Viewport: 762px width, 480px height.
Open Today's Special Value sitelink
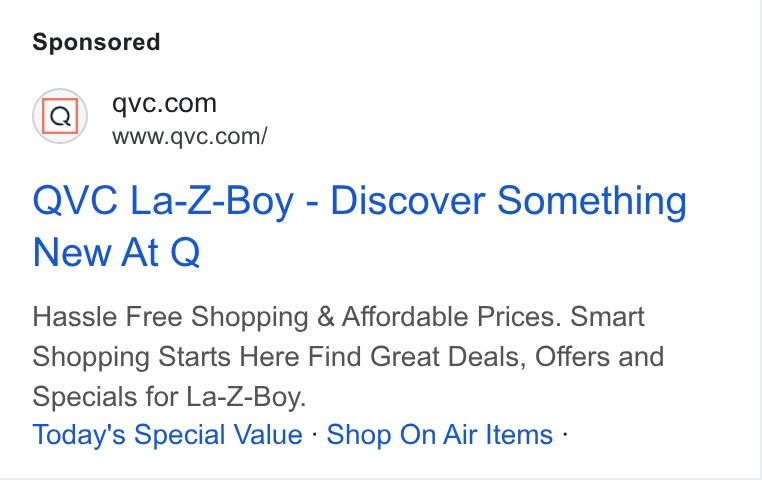tap(168, 434)
